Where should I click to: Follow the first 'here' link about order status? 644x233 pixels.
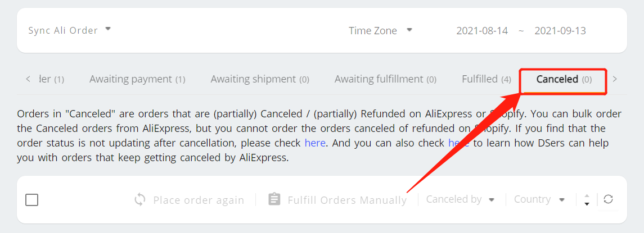click(x=315, y=143)
